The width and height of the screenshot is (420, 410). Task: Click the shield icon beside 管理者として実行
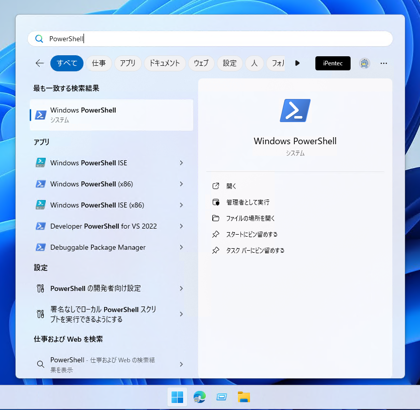click(216, 202)
